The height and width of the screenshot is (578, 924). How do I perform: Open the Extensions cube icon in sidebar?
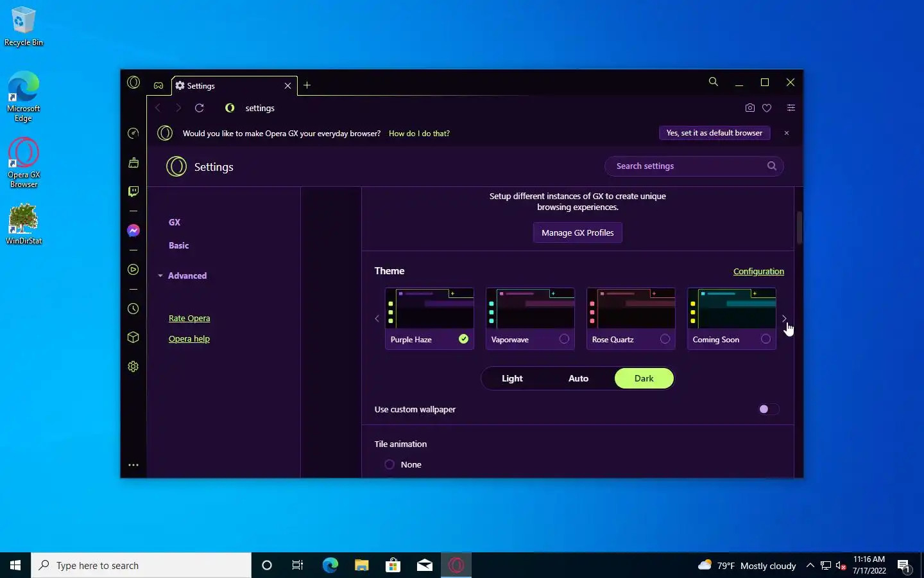(133, 337)
